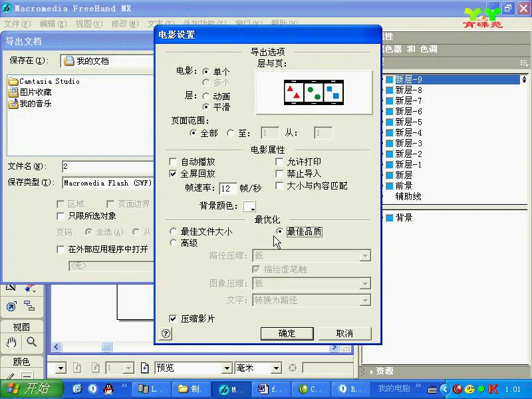Click the action tool arrow-in-circle icon
Screen dimensions: 532x399
11,307
